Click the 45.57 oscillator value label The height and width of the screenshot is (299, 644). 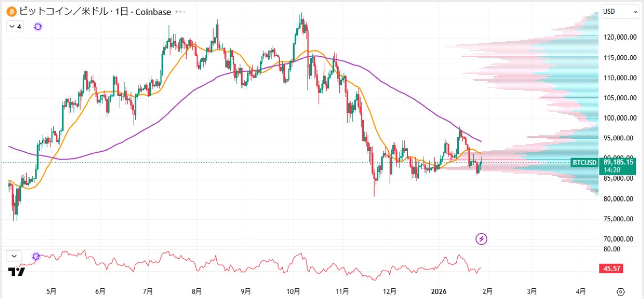612,269
